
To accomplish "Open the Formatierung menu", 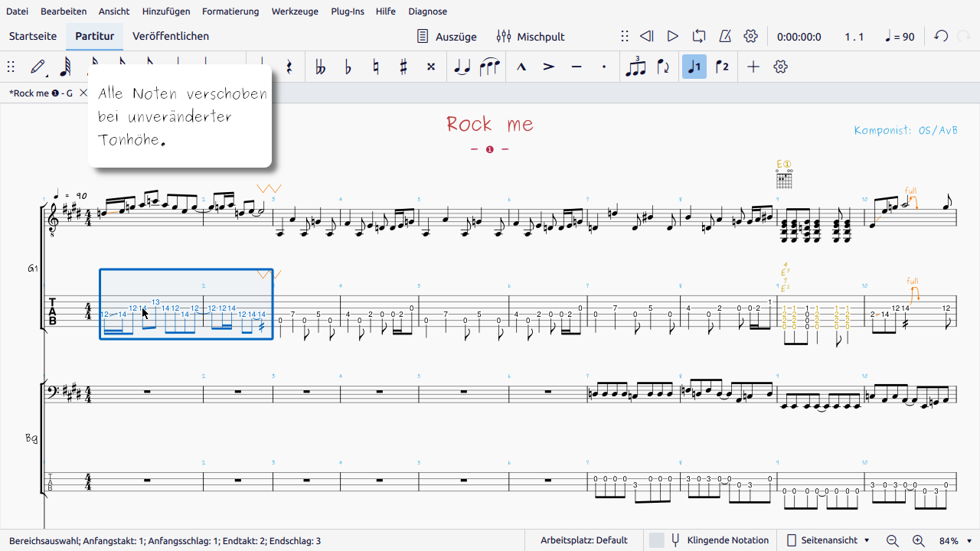I will point(230,11).
